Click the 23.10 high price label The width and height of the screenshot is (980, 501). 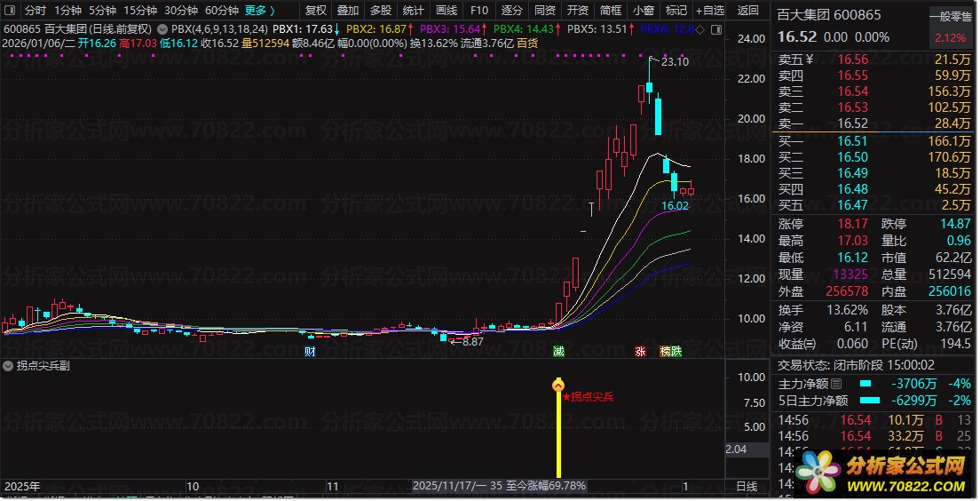675,61
